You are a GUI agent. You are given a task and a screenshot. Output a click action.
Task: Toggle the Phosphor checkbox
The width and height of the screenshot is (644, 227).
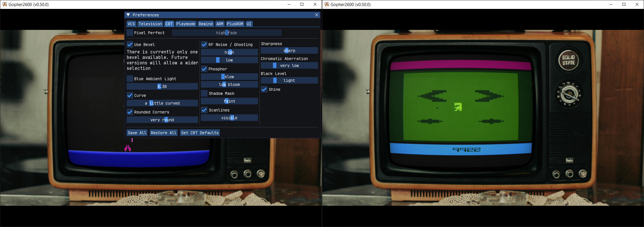[x=204, y=69]
